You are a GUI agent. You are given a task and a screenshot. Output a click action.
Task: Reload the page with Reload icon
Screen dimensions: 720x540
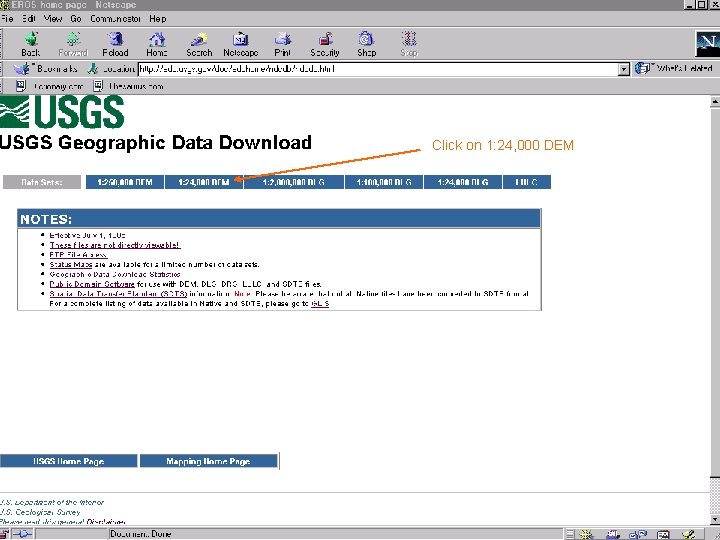115,39
